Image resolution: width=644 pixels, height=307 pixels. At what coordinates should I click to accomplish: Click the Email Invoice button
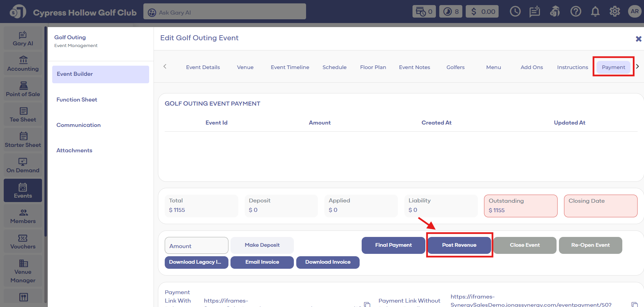point(262,262)
